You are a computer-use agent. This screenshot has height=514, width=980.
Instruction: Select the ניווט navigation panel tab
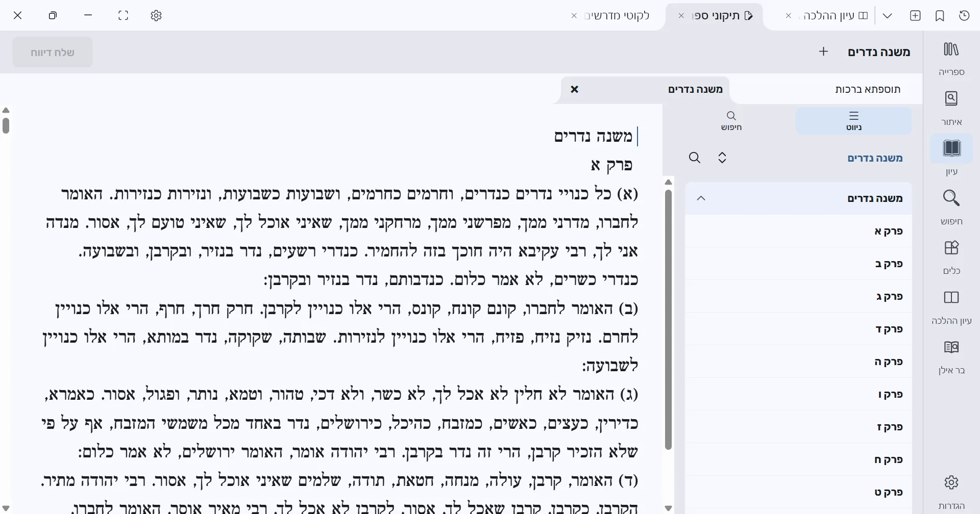[x=853, y=121]
